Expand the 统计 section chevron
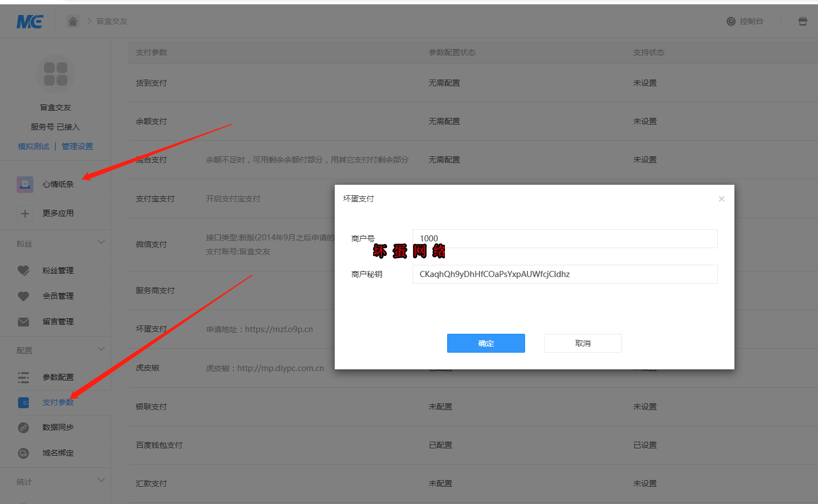The height and width of the screenshot is (504, 818). coord(101,480)
